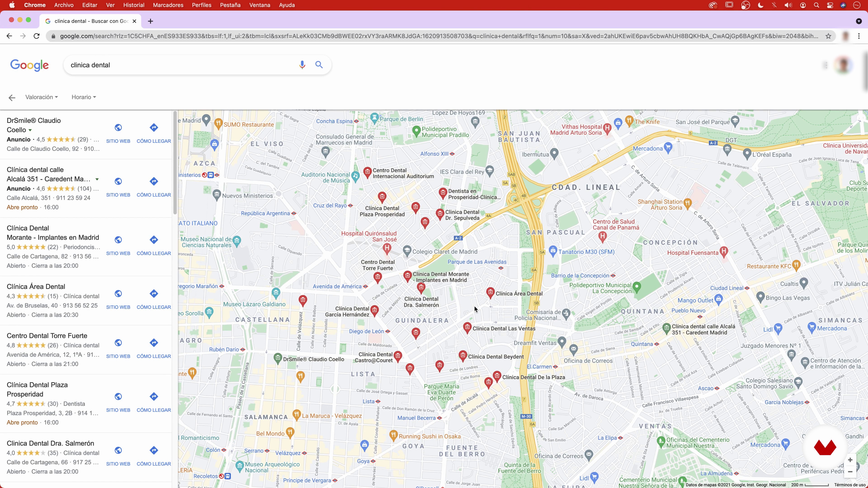The height and width of the screenshot is (488, 868).
Task: Open the website icon for Clínica Área Dental
Action: (x=118, y=294)
